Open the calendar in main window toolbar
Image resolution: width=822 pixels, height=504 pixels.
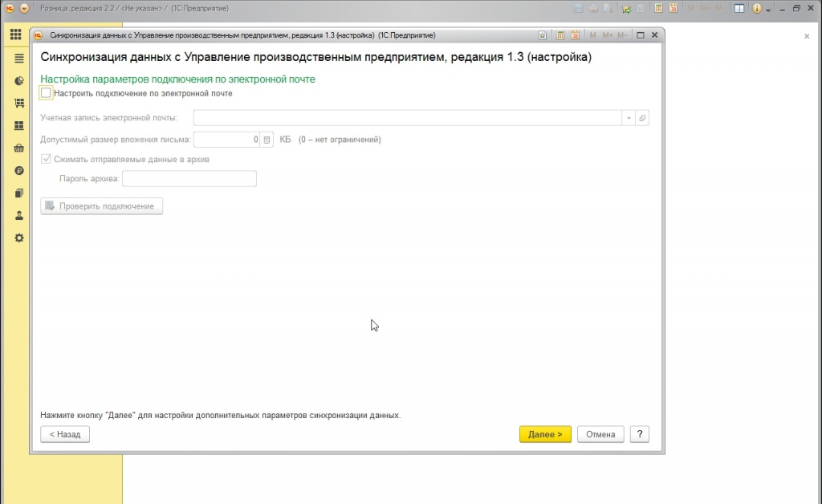[x=673, y=9]
